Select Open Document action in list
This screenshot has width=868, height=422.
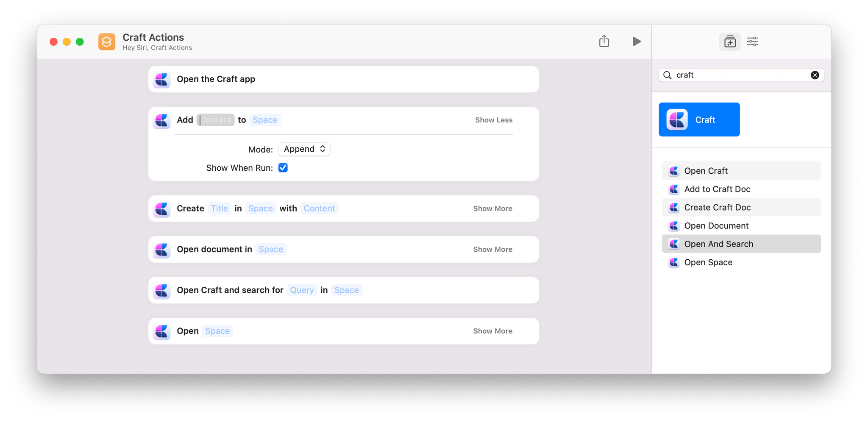741,226
